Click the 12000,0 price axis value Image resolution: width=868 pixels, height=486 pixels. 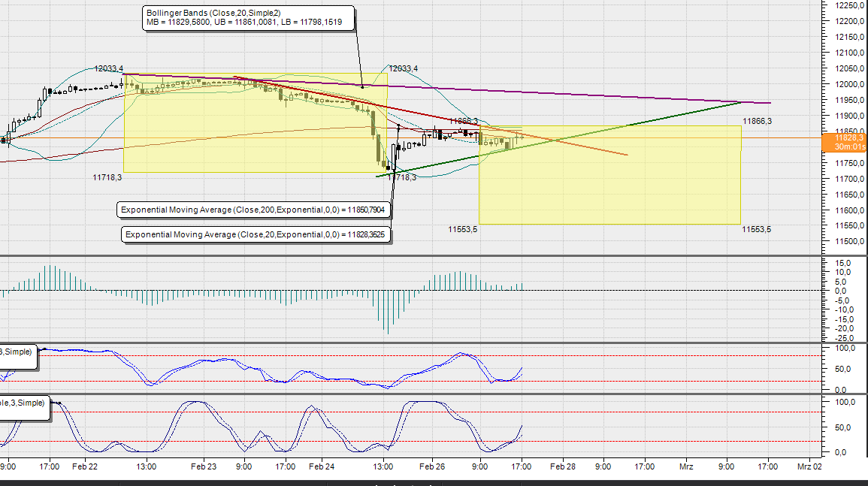click(x=850, y=84)
